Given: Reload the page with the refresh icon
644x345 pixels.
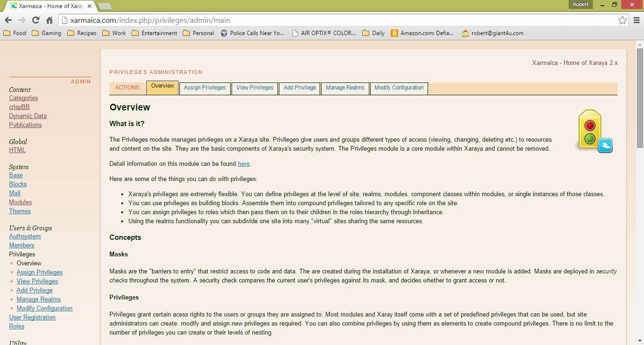Looking at the screenshot, I should pos(36,20).
